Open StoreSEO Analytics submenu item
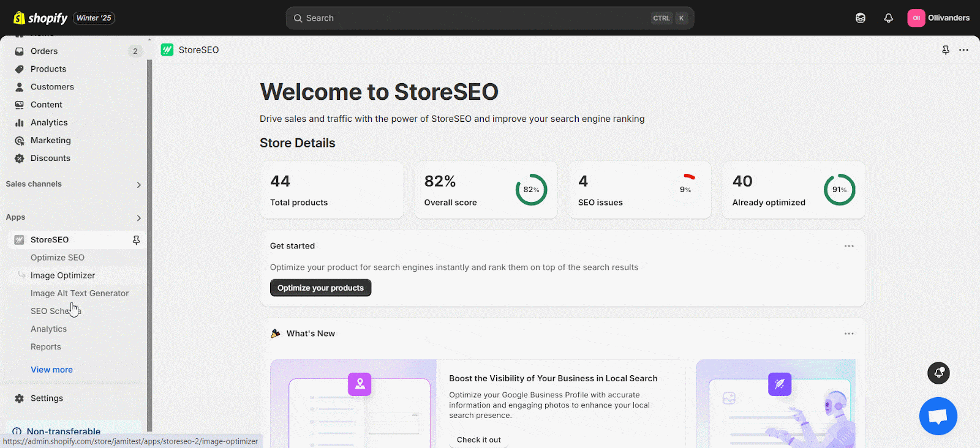The width and height of the screenshot is (980, 448). (x=49, y=329)
